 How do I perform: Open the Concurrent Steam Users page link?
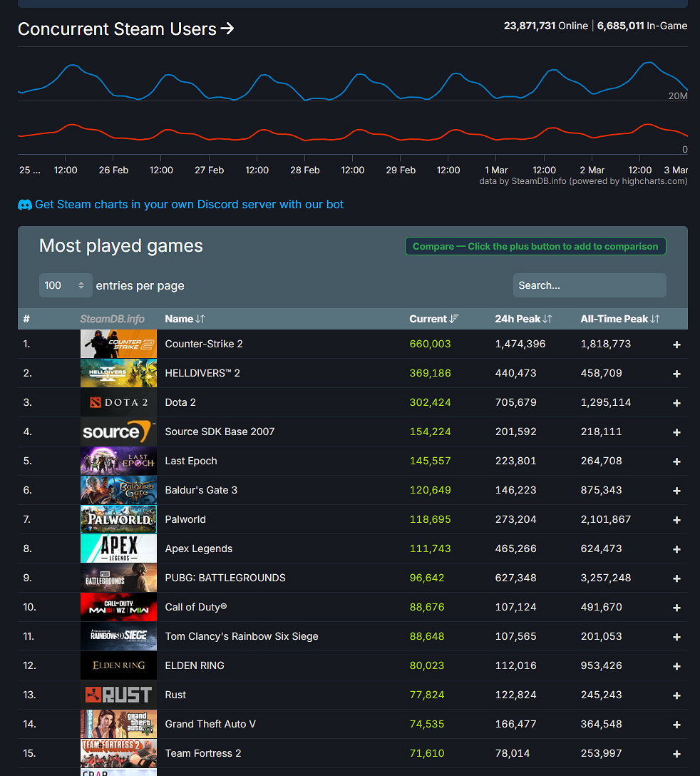tap(125, 29)
